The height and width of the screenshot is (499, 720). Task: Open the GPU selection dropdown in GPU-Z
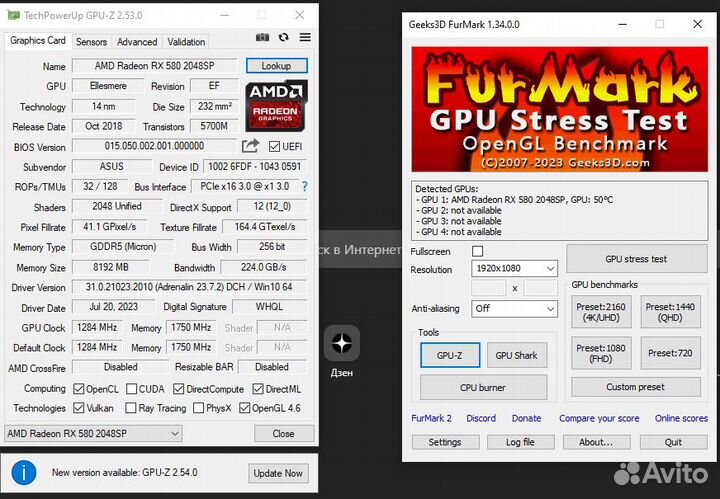93,433
